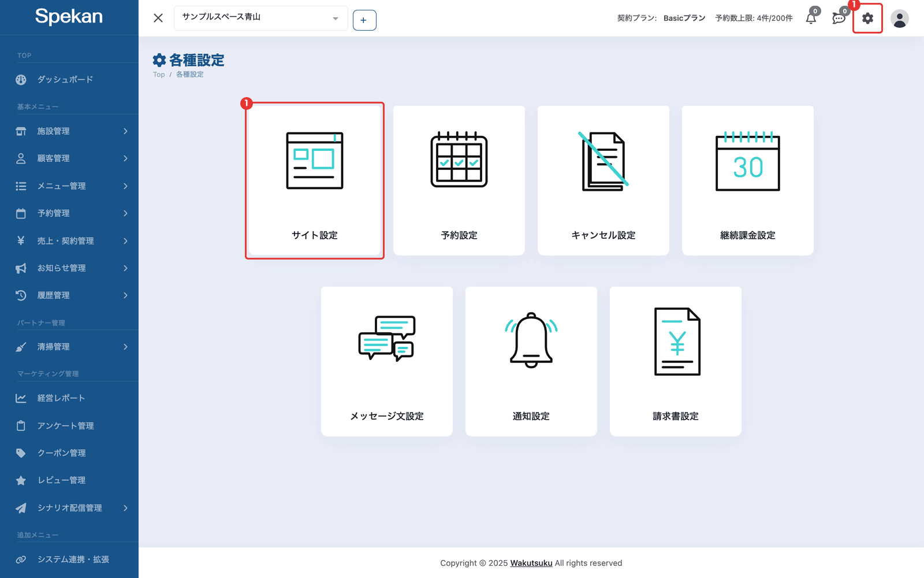Click the レビュー管理 star icon
This screenshot has height=578, width=924.
(x=21, y=480)
